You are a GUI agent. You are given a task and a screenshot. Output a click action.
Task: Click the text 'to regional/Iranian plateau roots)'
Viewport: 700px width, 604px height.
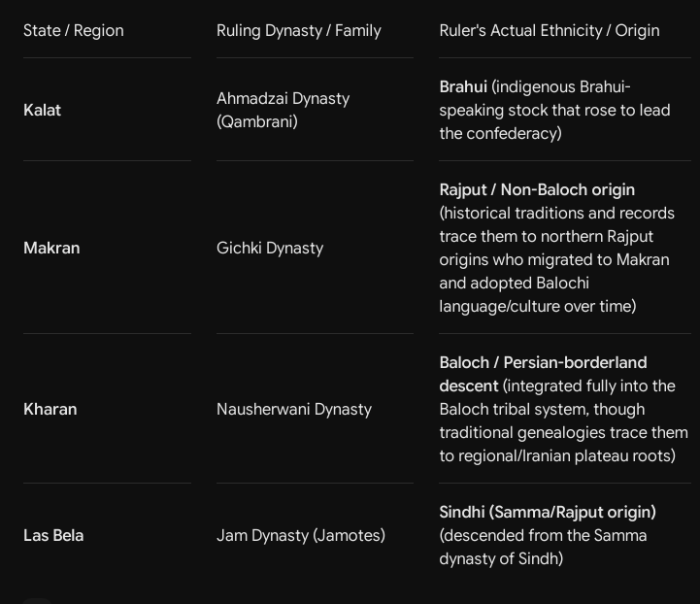pyautogui.click(x=557, y=455)
